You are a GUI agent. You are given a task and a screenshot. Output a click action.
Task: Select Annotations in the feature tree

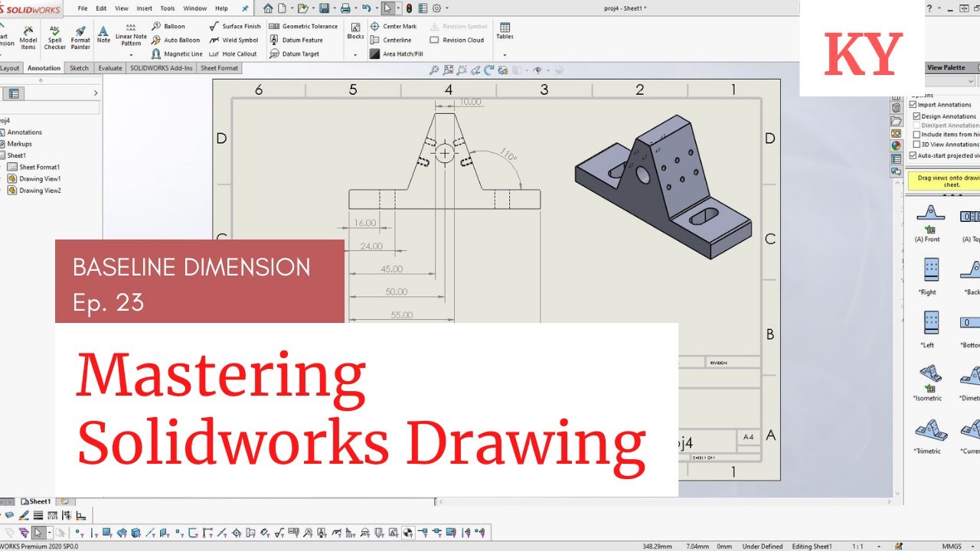21,132
